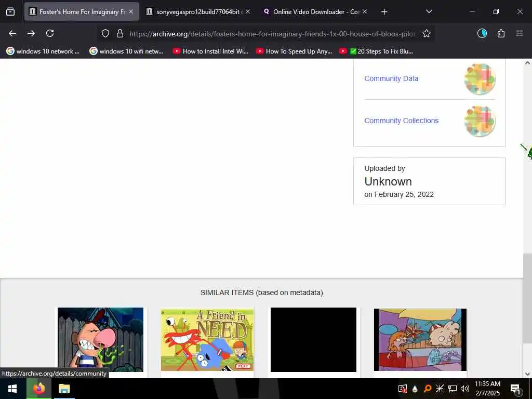Open the 'A Friend in Need' similar item
Screen dimensions: 532x399
[207, 340]
